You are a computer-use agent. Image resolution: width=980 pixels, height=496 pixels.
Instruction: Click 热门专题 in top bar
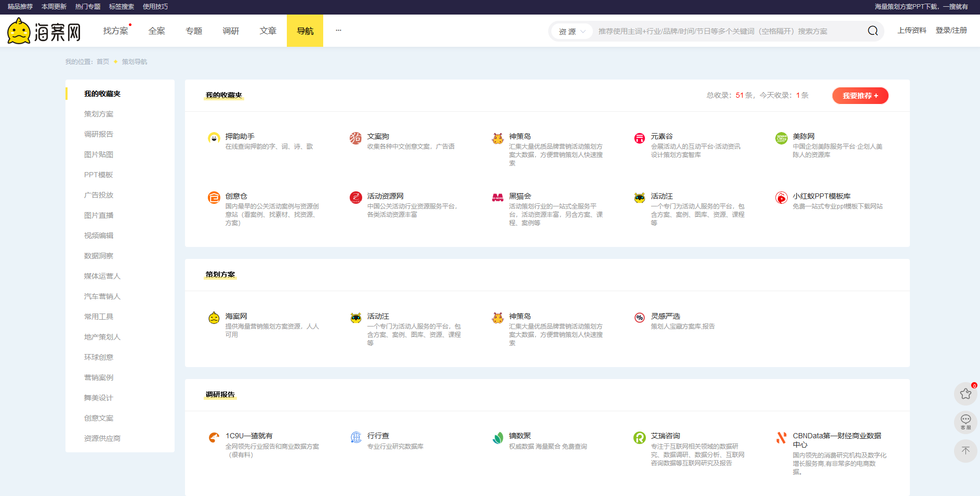pos(88,7)
